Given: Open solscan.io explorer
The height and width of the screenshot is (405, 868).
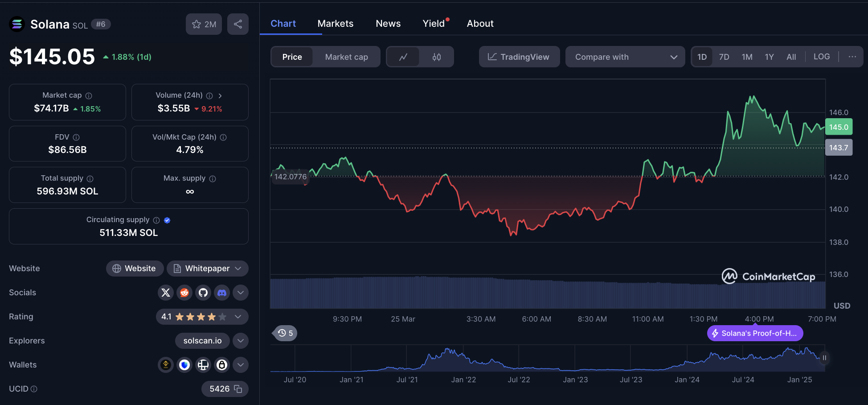Looking at the screenshot, I should coord(202,341).
